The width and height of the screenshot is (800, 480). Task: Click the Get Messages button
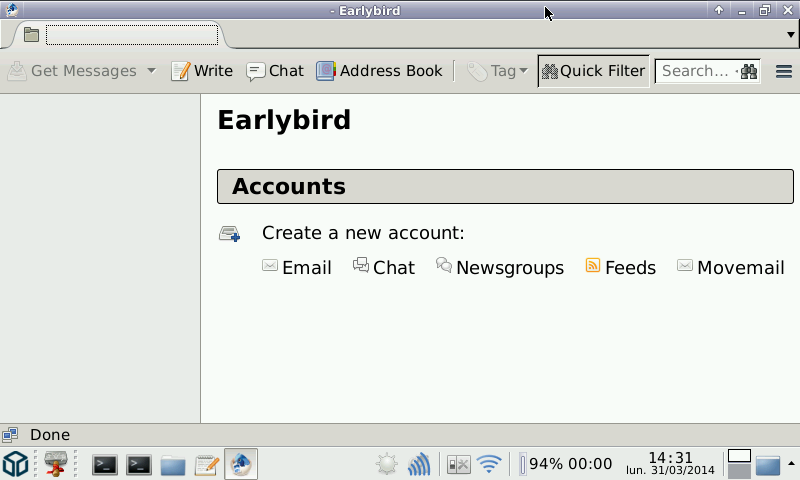click(72, 71)
